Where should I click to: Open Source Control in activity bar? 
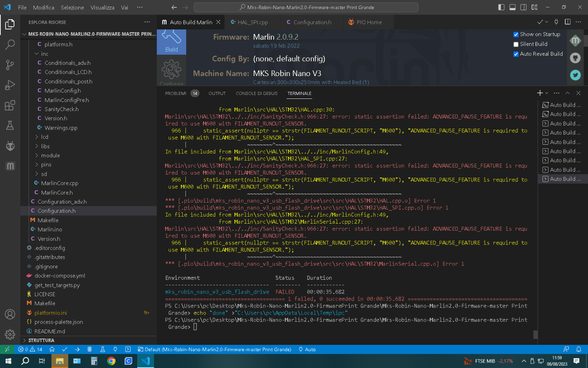click(10, 65)
